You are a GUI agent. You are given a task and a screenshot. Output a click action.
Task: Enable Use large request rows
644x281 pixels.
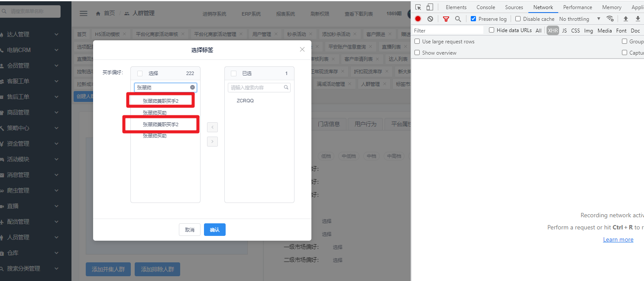[x=417, y=41]
